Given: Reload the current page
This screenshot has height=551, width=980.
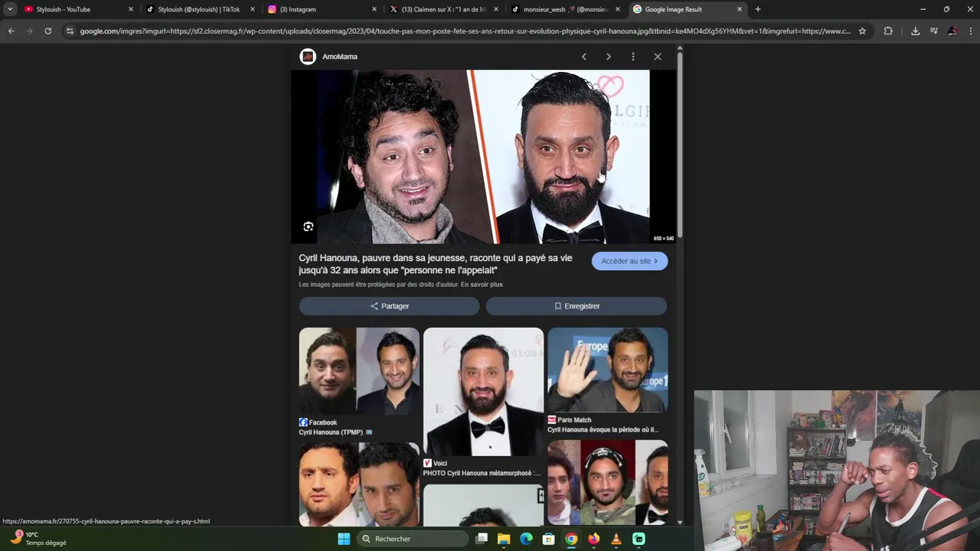Looking at the screenshot, I should (47, 31).
